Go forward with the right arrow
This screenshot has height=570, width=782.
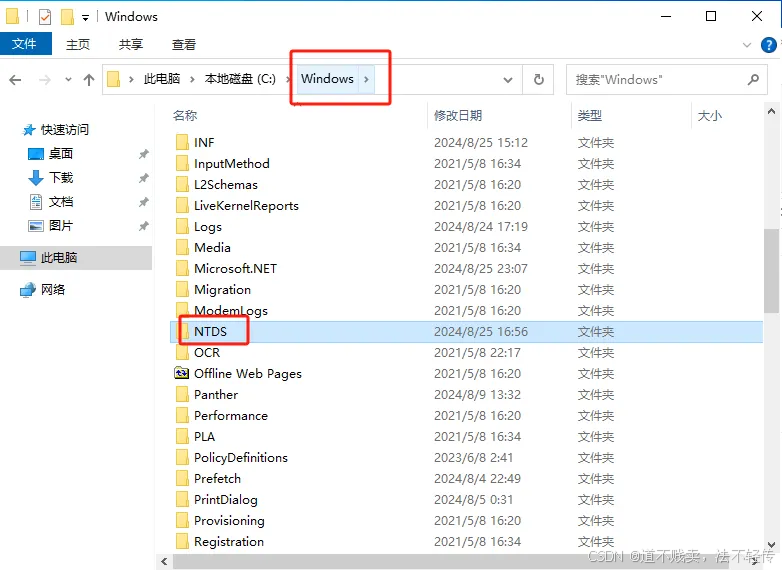45,80
